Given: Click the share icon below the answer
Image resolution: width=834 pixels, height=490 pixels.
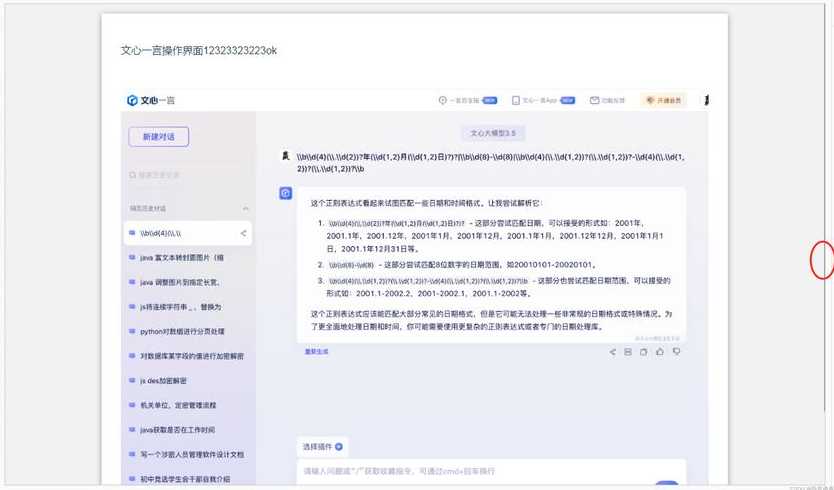Looking at the screenshot, I should pyautogui.click(x=613, y=352).
